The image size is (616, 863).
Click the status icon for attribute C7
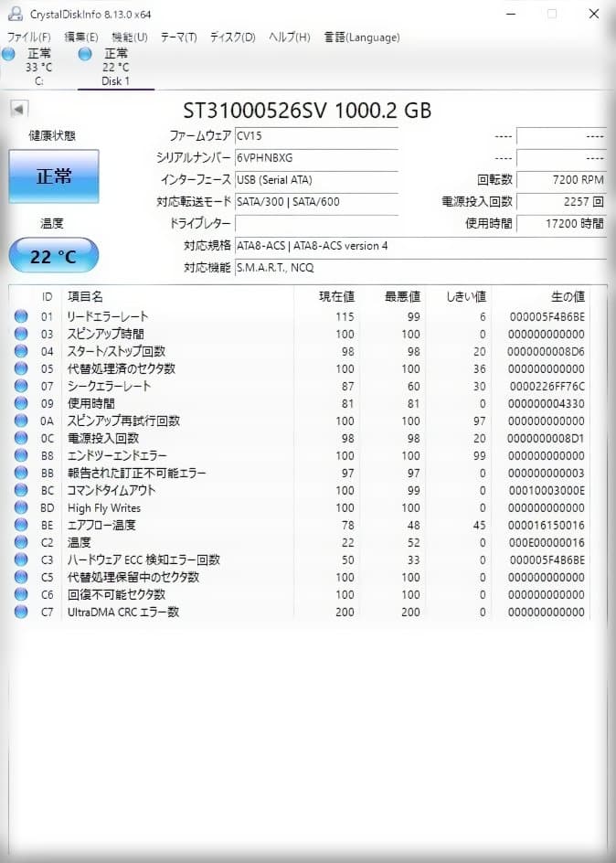[x=21, y=612]
